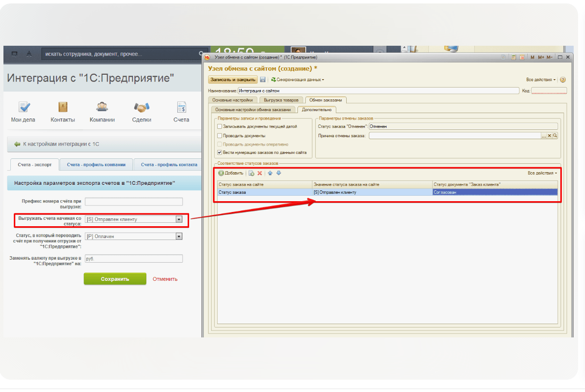Open the [P] Оплачен status dropdown
The width and height of the screenshot is (585, 392).
click(x=179, y=237)
